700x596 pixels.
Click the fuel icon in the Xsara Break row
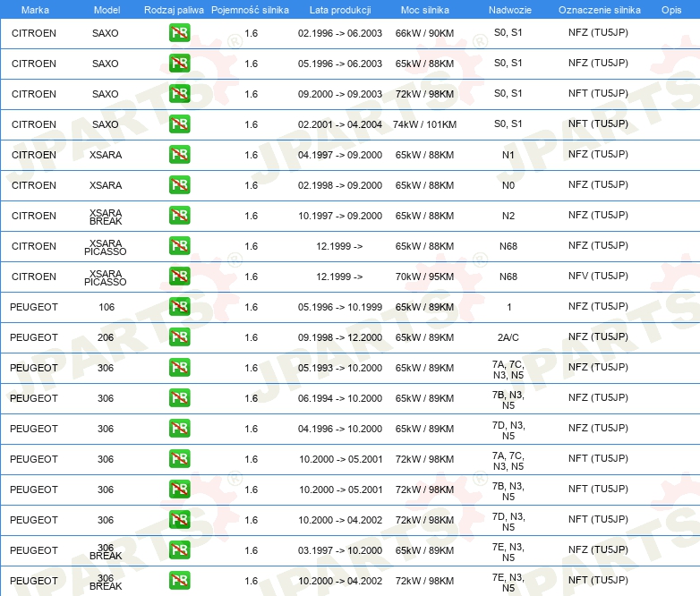point(179,215)
